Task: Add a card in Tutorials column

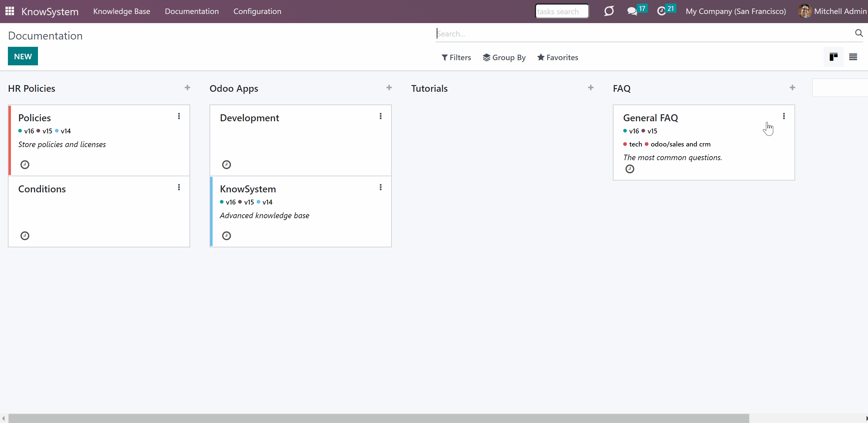Action: (x=591, y=88)
